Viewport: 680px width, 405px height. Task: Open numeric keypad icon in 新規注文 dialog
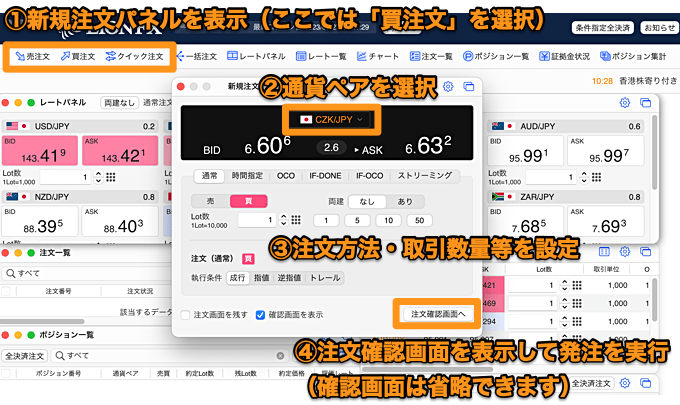[x=296, y=220]
